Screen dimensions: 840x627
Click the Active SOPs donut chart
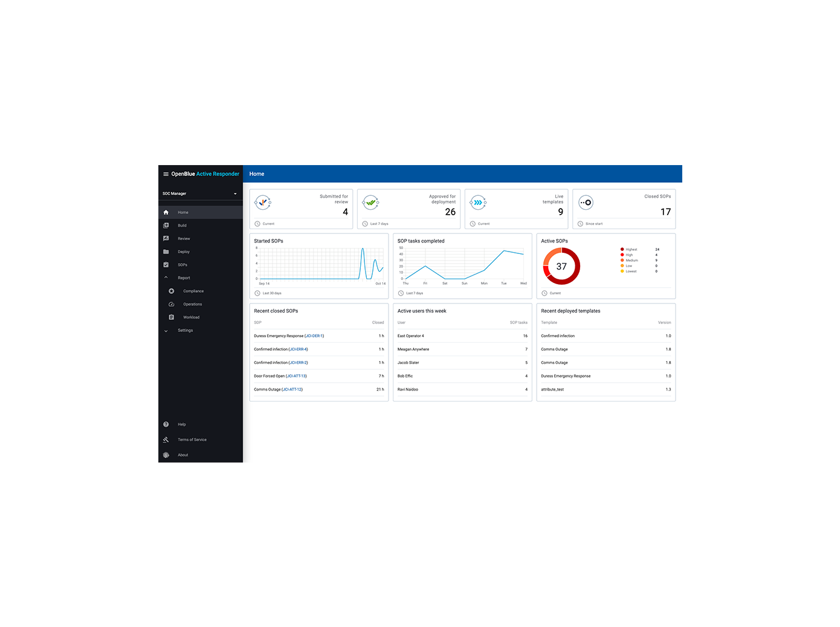[x=561, y=267]
